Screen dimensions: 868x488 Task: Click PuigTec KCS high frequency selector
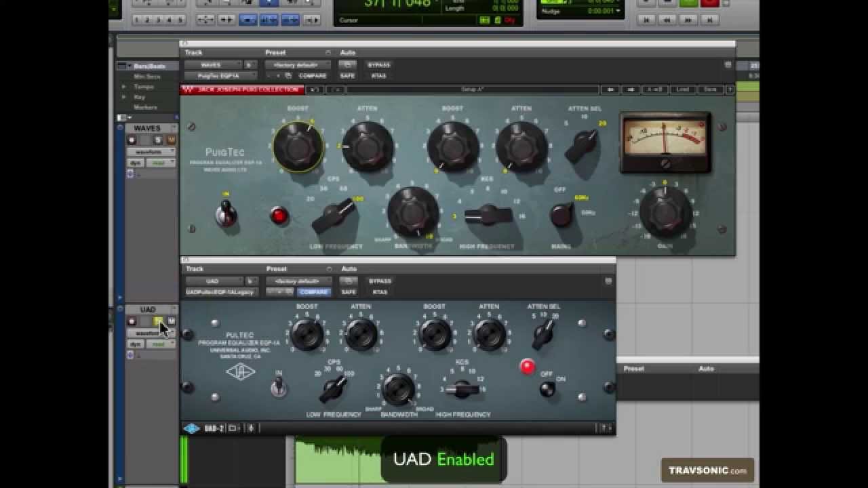click(x=488, y=216)
